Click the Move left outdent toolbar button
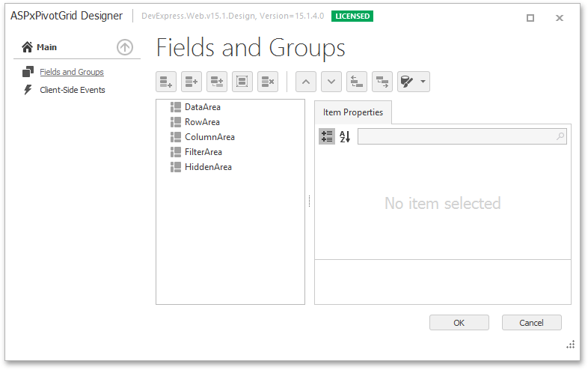This screenshot has width=588, height=370. tap(357, 82)
